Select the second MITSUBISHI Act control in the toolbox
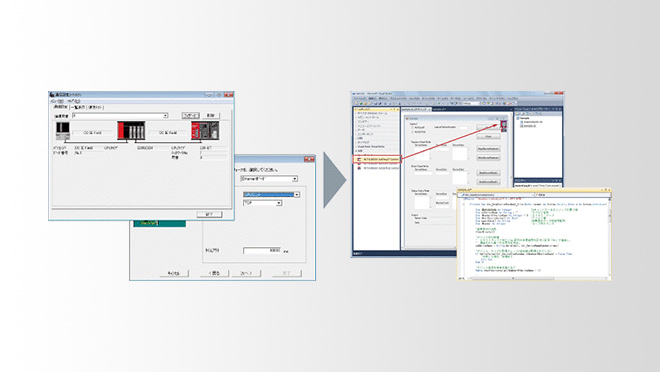The width and height of the screenshot is (660, 372). 378,164
